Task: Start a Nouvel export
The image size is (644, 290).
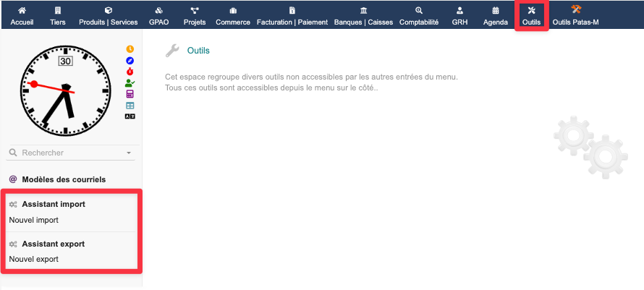Action: point(33,259)
